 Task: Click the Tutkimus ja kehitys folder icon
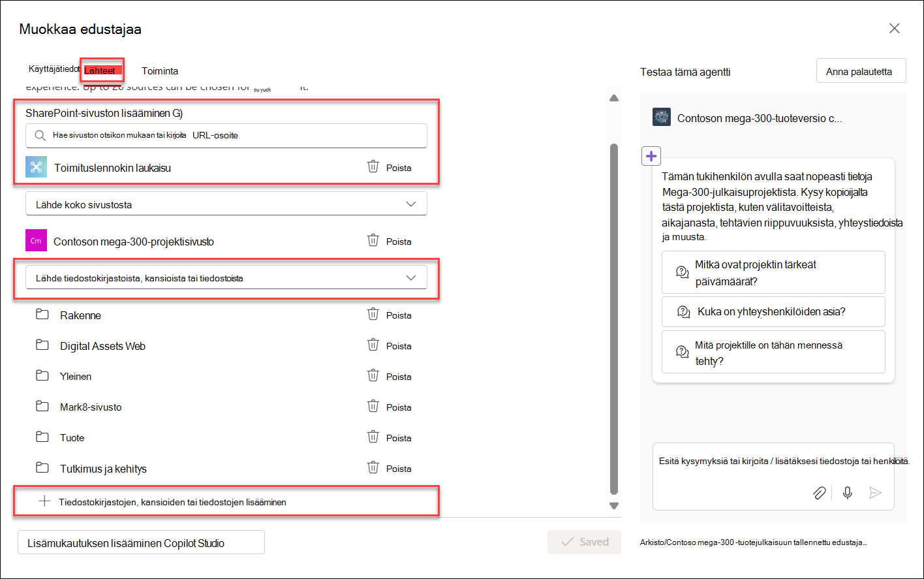coord(42,468)
